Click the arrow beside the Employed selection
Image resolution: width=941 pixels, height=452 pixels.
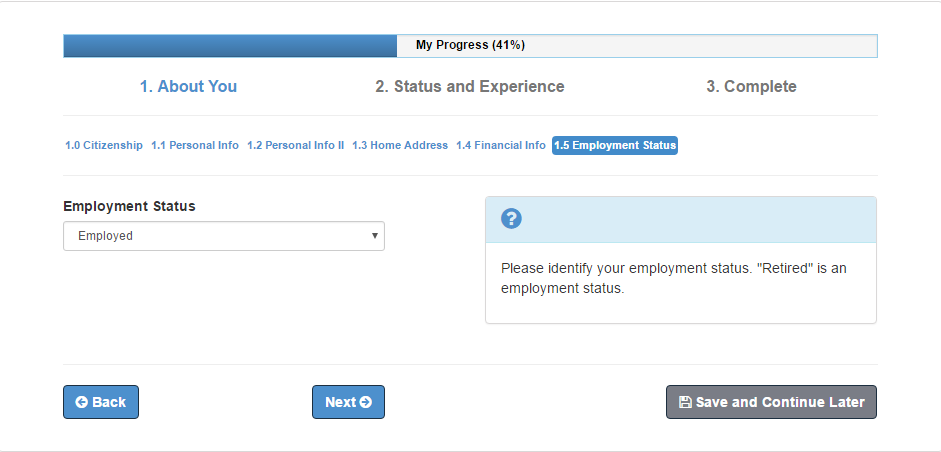pyautogui.click(x=374, y=236)
